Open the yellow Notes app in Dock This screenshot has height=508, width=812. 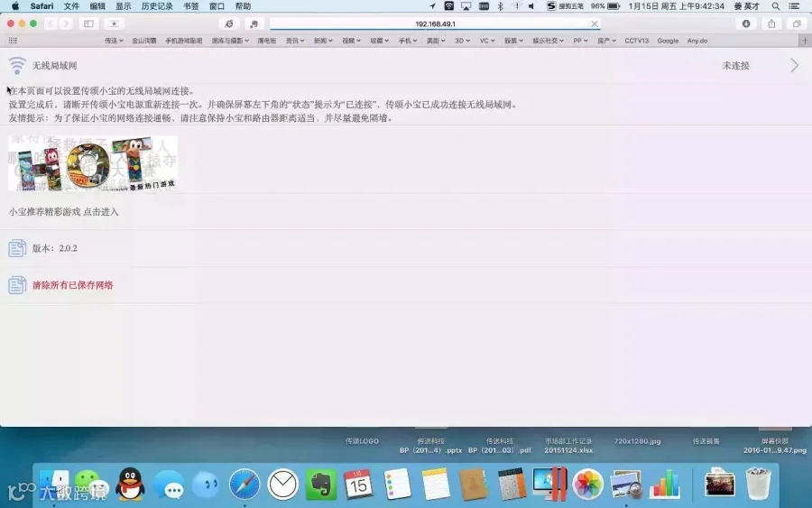[x=436, y=485]
